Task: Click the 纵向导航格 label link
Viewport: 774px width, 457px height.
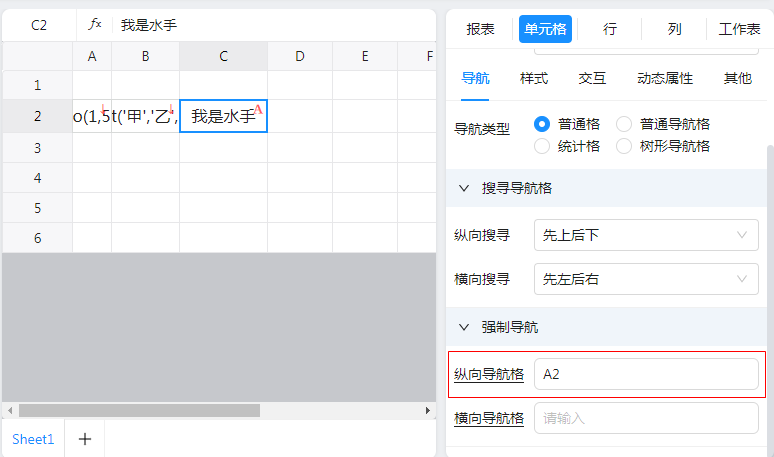Action: pos(489,374)
